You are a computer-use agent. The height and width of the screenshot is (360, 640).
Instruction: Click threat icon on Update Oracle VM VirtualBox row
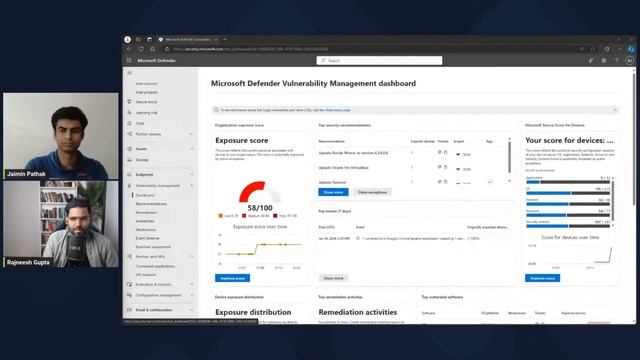[x=445, y=167]
